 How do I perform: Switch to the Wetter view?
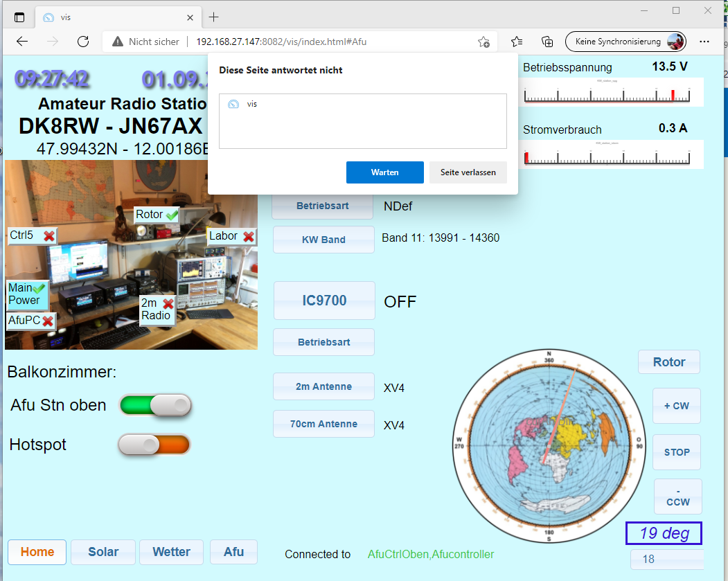pos(171,552)
